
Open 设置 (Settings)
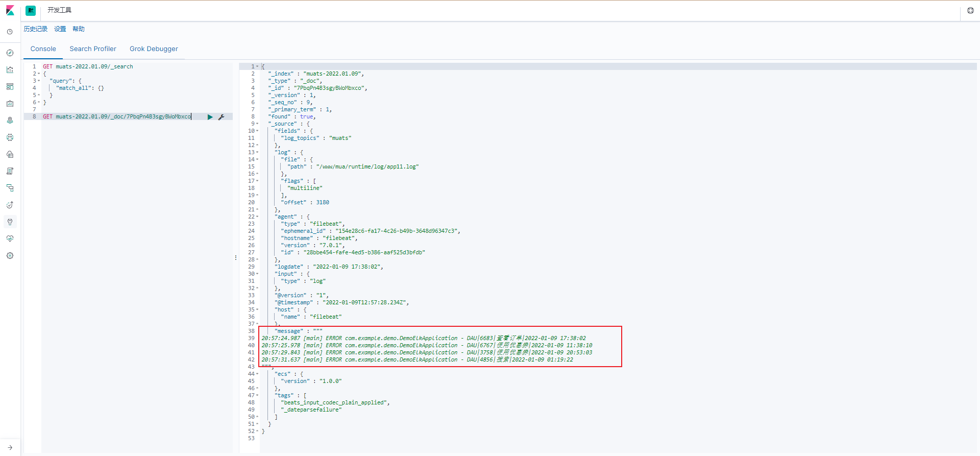point(60,29)
